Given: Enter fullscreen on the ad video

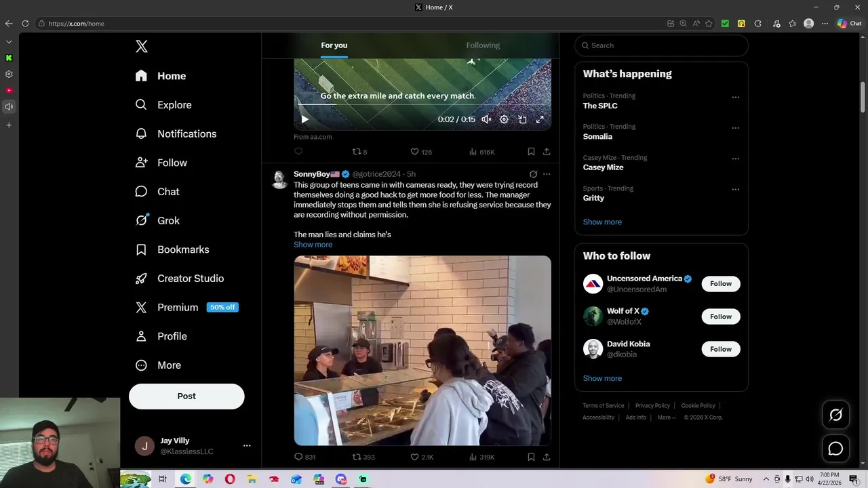Looking at the screenshot, I should pyautogui.click(x=540, y=119).
